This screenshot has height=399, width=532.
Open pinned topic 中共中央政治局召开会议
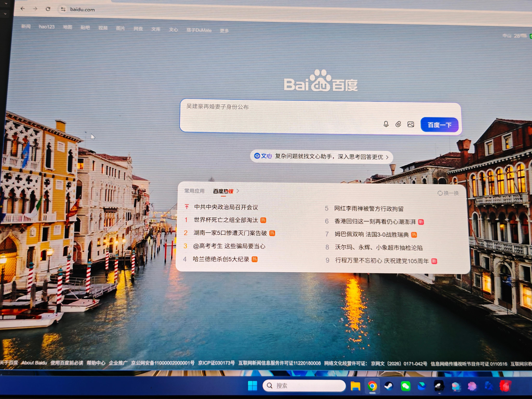226,207
